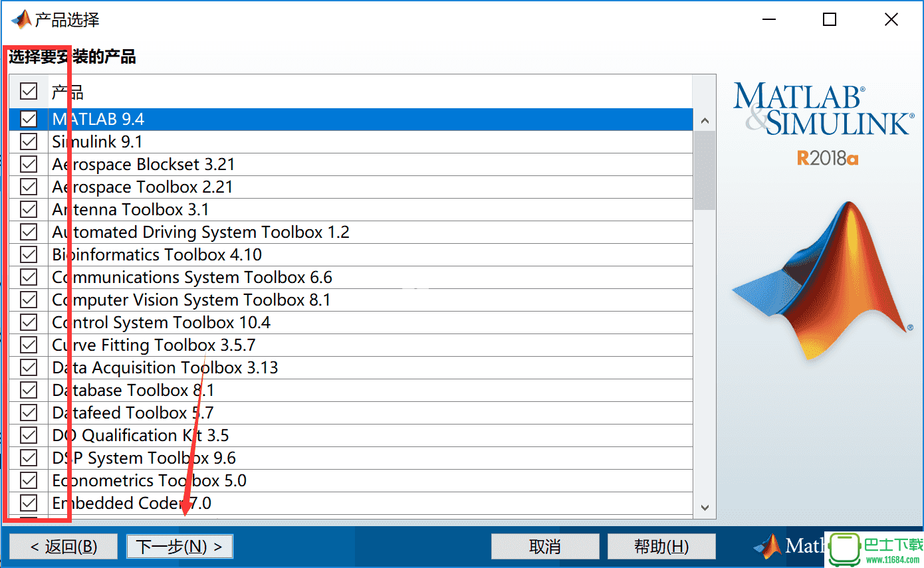Click the scrollbar down arrow

pyautogui.click(x=705, y=508)
